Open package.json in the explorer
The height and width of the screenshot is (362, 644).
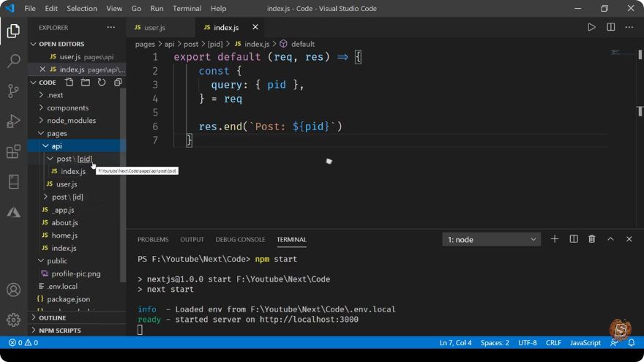(68, 299)
